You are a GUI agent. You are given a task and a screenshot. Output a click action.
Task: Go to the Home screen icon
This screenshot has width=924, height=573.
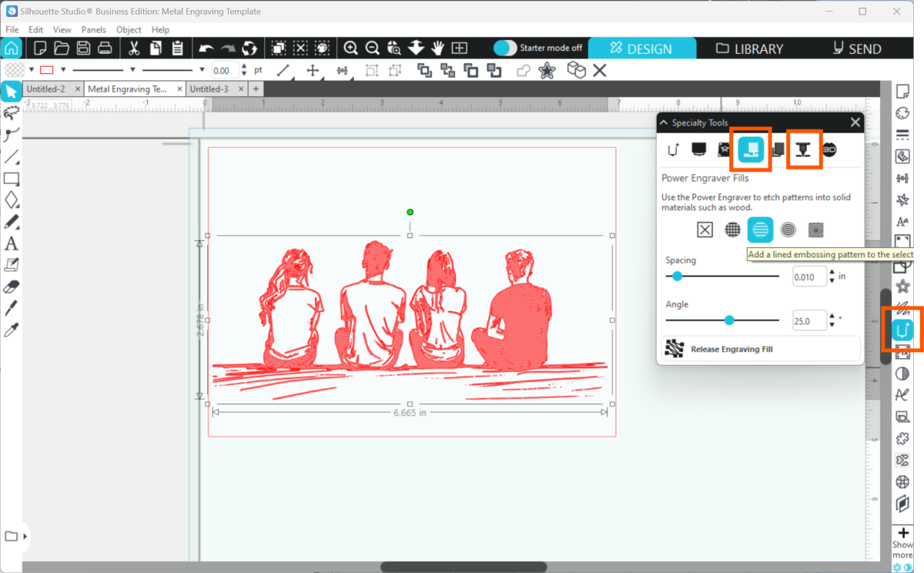point(11,48)
